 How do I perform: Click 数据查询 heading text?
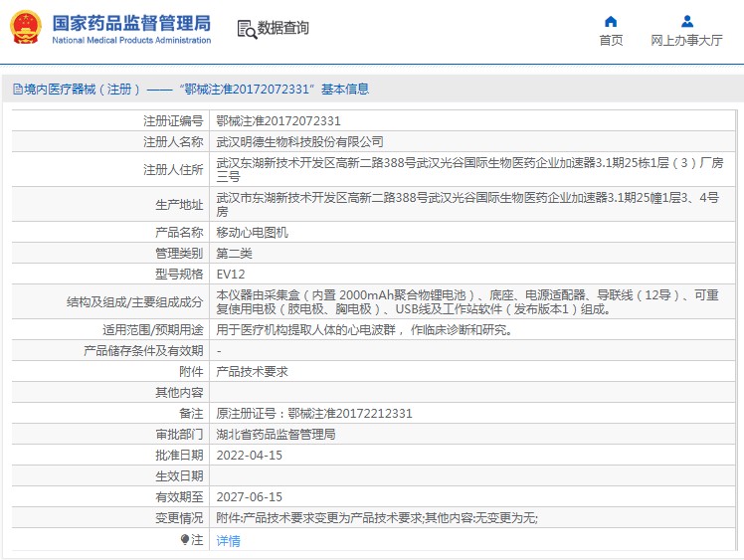(282, 28)
